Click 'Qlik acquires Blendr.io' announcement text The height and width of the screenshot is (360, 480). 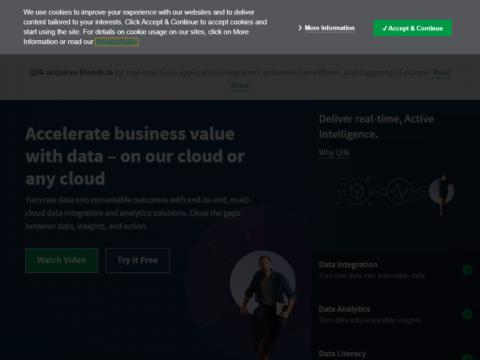click(x=71, y=72)
